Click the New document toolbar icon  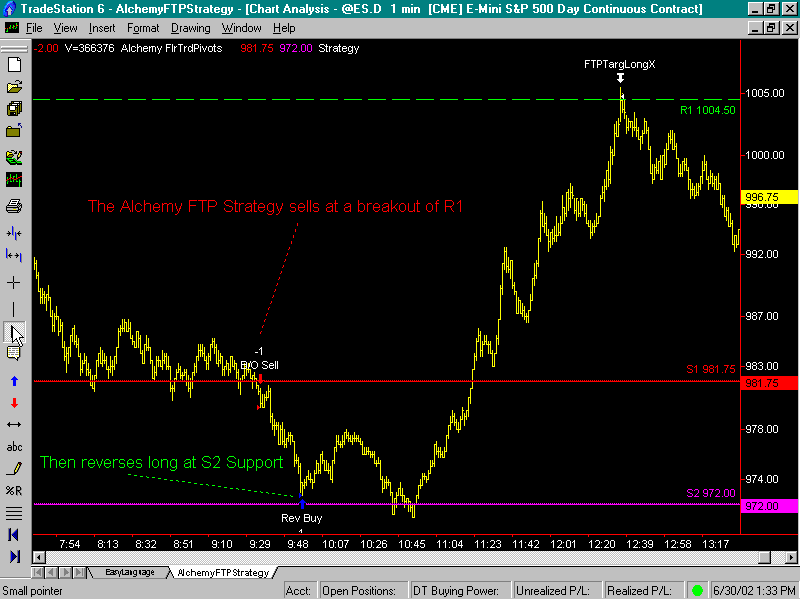pos(14,64)
